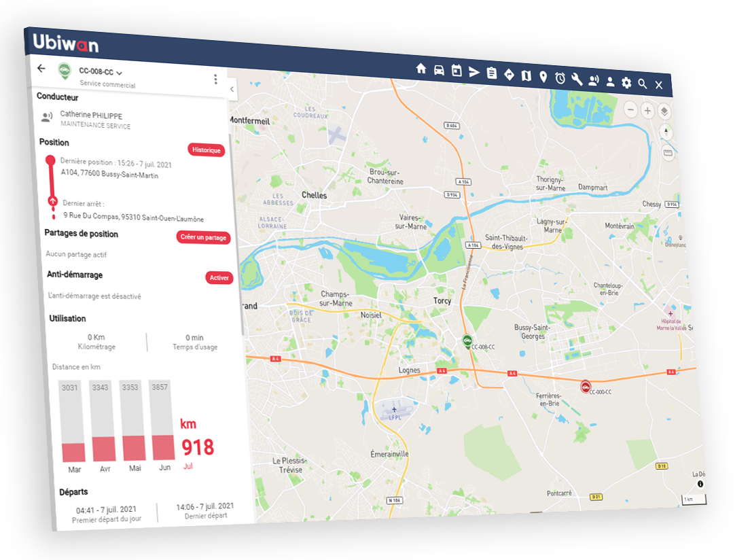Open the clipboard reports icon

pos(492,73)
